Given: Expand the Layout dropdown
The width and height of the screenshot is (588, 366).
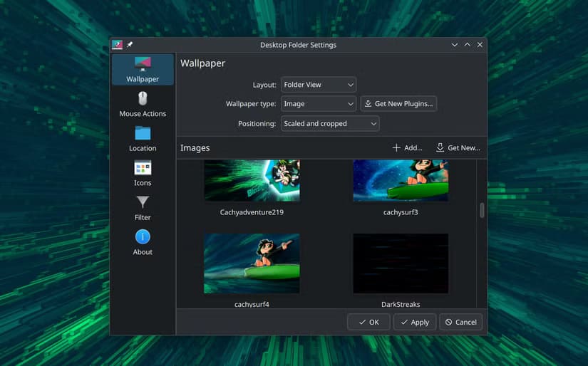Looking at the screenshot, I should coord(318,85).
